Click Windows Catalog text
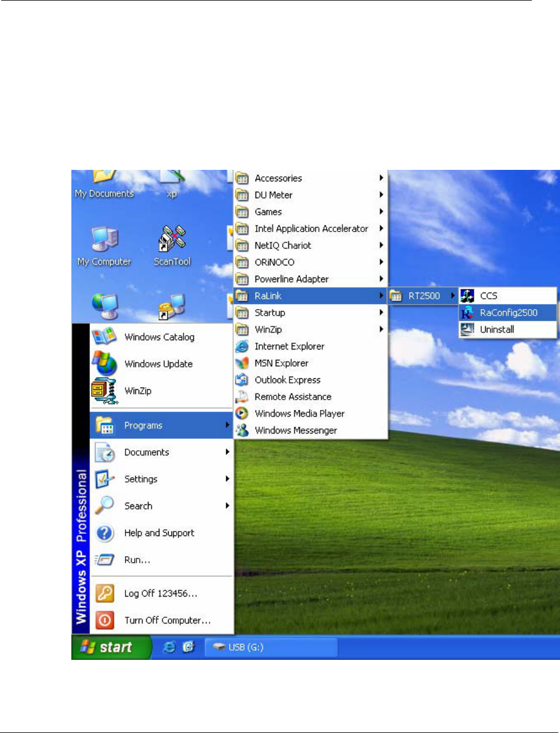560x733 pixels. point(159,337)
